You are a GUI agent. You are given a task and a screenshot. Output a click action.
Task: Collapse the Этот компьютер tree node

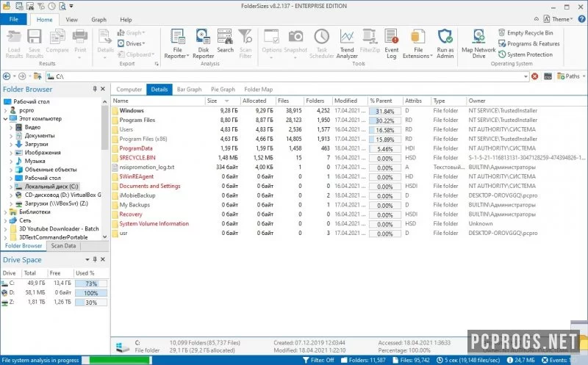[5, 119]
